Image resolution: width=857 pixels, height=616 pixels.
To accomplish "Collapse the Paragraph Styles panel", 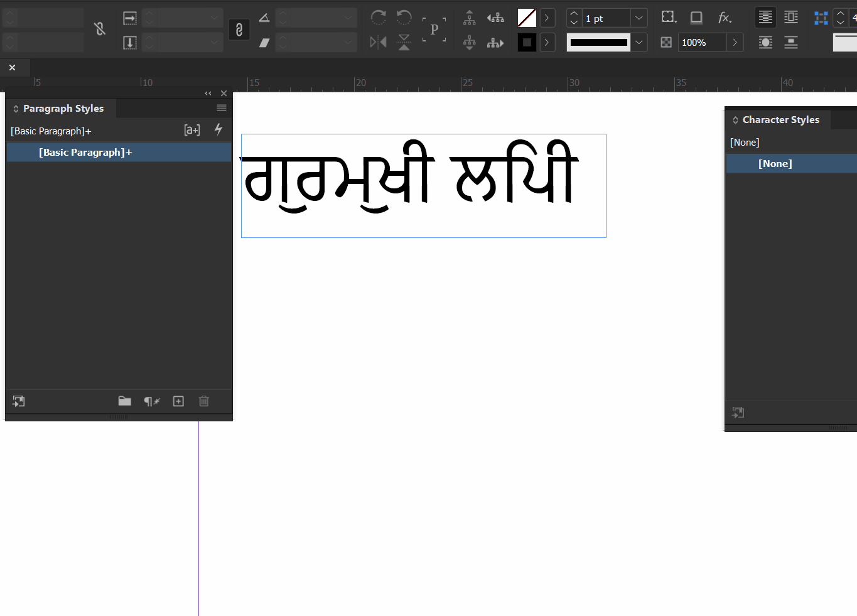I will (208, 92).
